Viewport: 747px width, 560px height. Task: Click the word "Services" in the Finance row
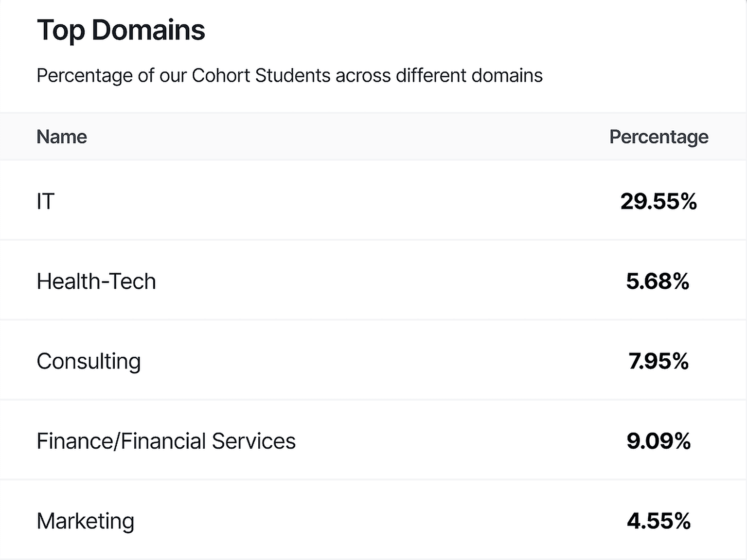coord(253,441)
